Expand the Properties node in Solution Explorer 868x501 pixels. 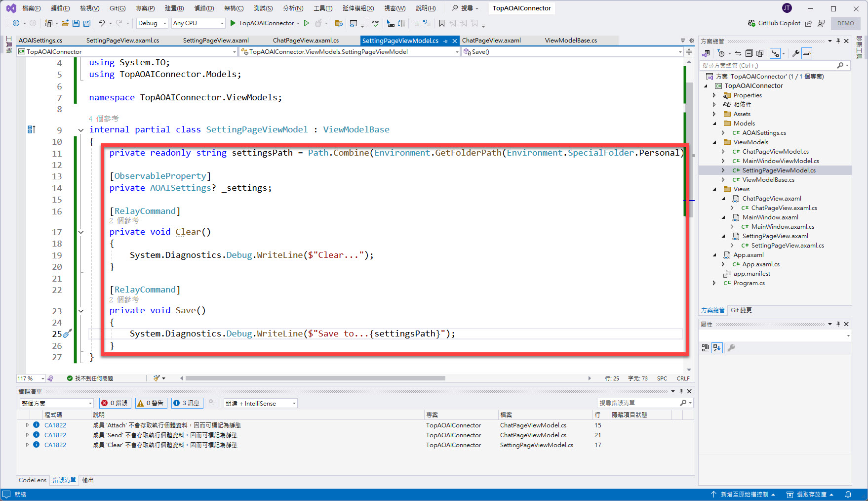(x=714, y=95)
